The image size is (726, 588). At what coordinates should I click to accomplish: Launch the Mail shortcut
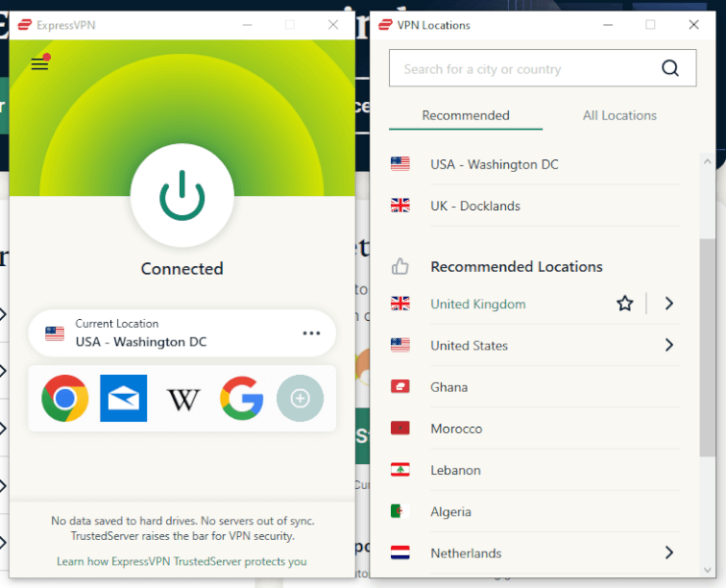pos(124,398)
